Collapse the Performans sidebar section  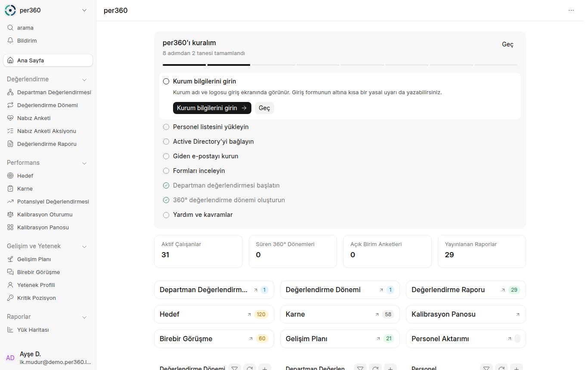(x=84, y=163)
